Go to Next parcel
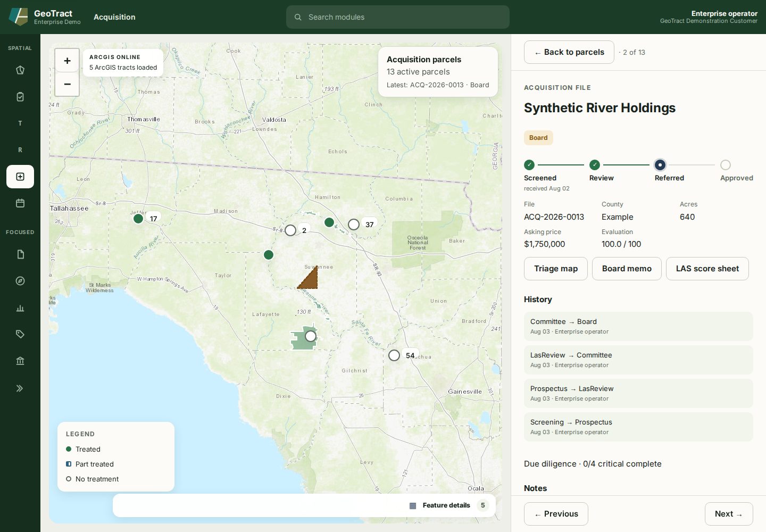Viewport: 766px width, 532px height. coord(729,514)
